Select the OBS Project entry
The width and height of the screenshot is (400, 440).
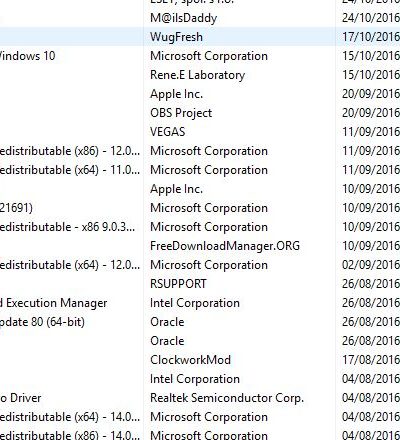[181, 113]
